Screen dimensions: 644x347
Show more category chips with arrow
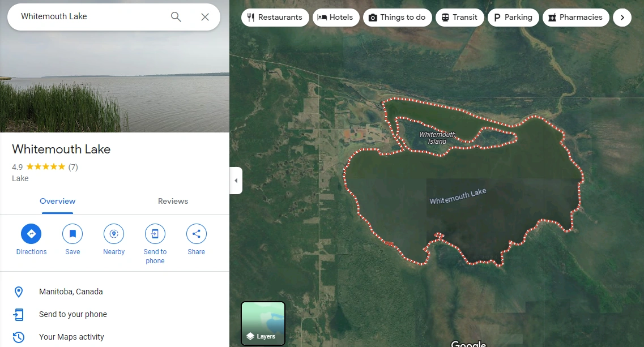click(622, 17)
